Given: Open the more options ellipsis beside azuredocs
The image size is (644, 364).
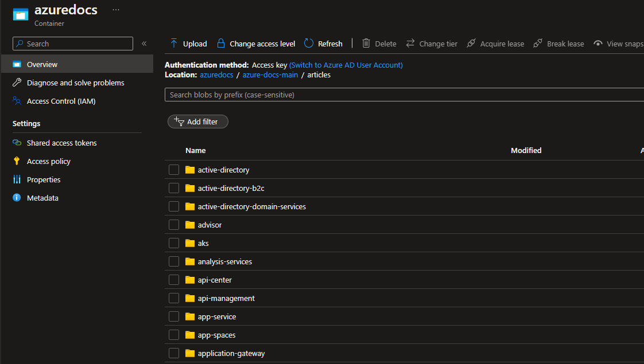Looking at the screenshot, I should [x=116, y=10].
